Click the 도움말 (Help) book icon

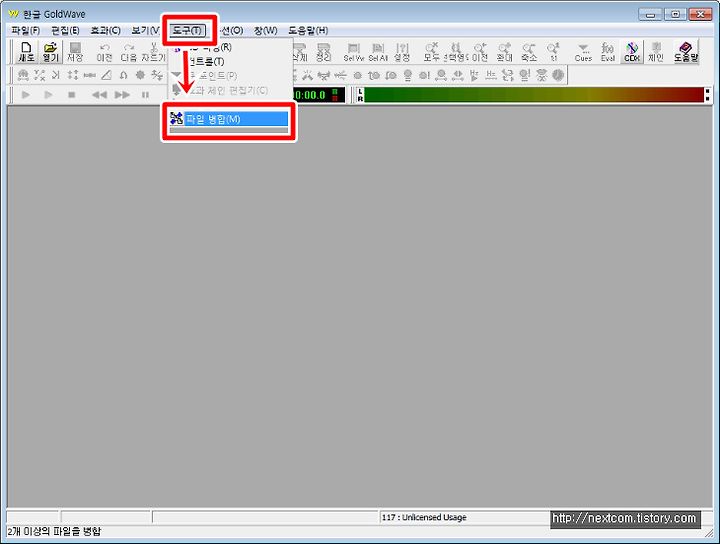click(x=686, y=52)
